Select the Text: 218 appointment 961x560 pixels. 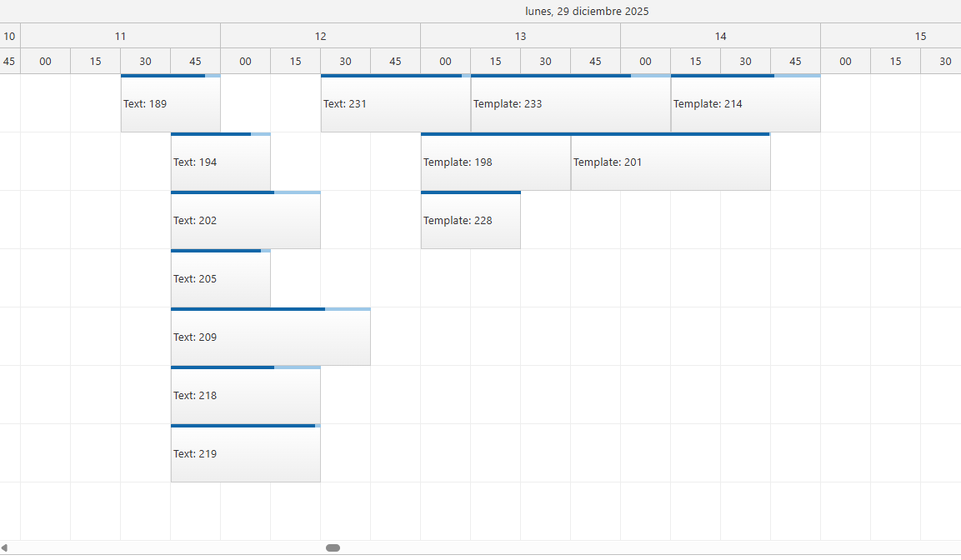click(245, 396)
